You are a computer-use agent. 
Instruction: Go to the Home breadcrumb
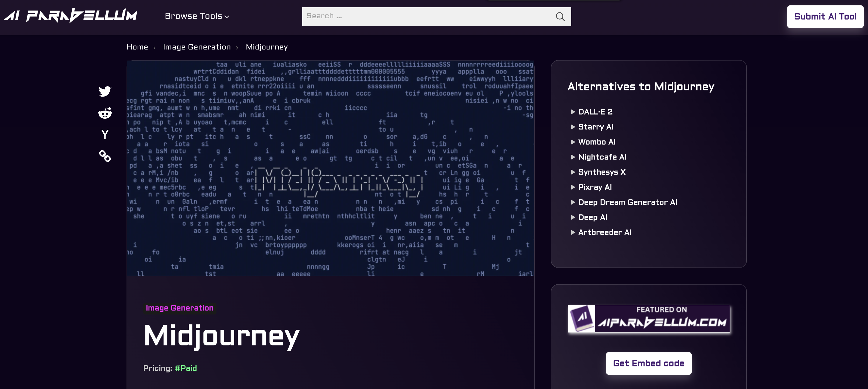coord(137,47)
